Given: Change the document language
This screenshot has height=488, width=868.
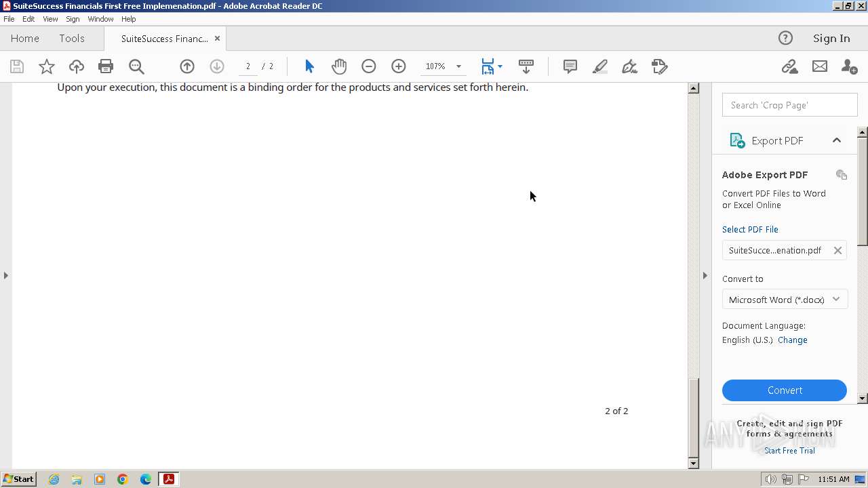Looking at the screenshot, I should (793, 340).
